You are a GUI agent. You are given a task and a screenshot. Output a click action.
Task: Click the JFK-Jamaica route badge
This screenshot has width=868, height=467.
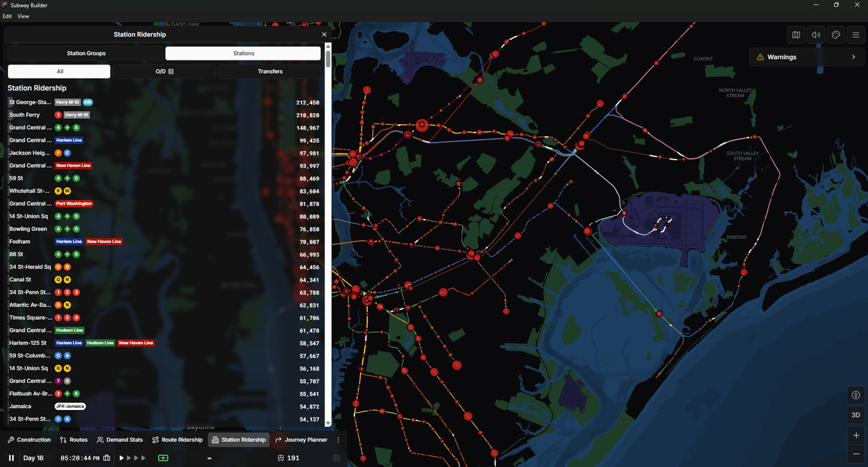pos(70,406)
